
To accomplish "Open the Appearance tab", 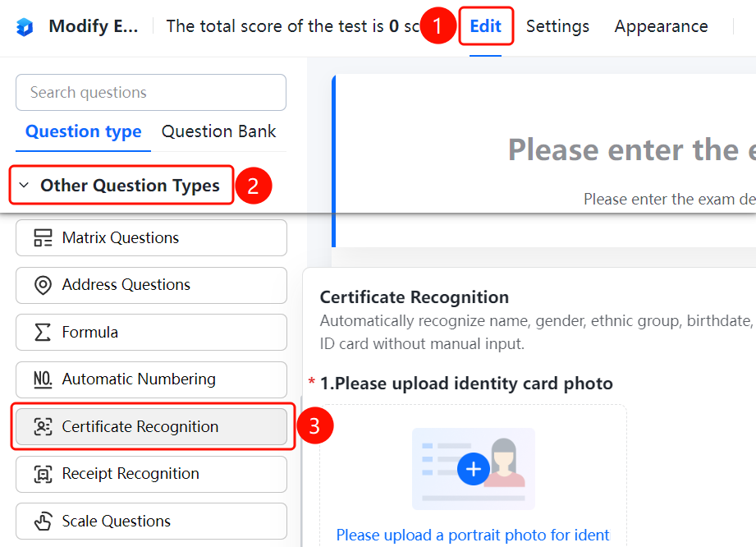I will (x=661, y=26).
